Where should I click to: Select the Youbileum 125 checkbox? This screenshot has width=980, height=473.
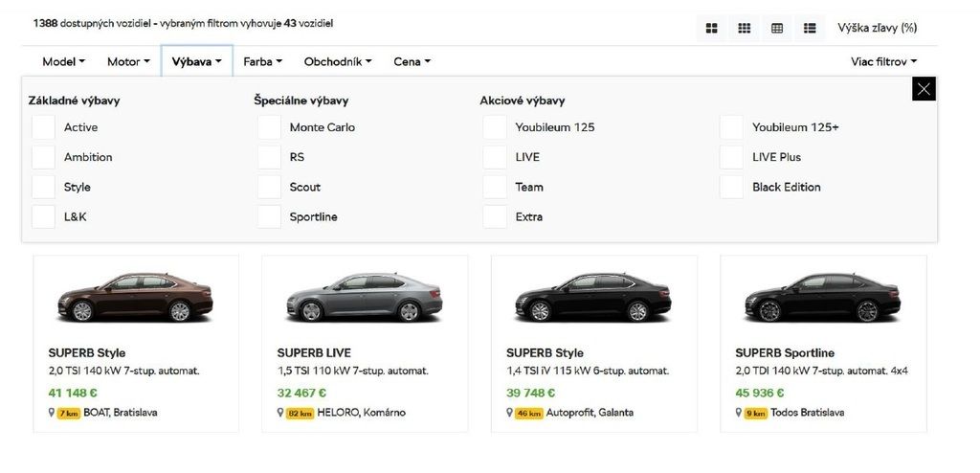point(495,127)
